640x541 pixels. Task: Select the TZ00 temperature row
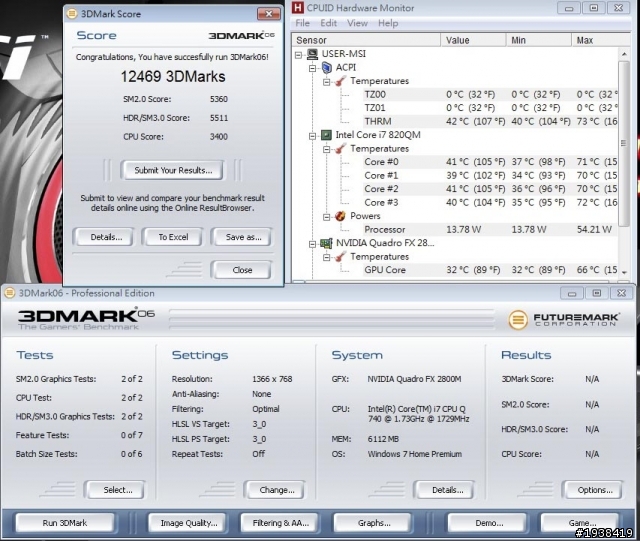click(x=490, y=95)
